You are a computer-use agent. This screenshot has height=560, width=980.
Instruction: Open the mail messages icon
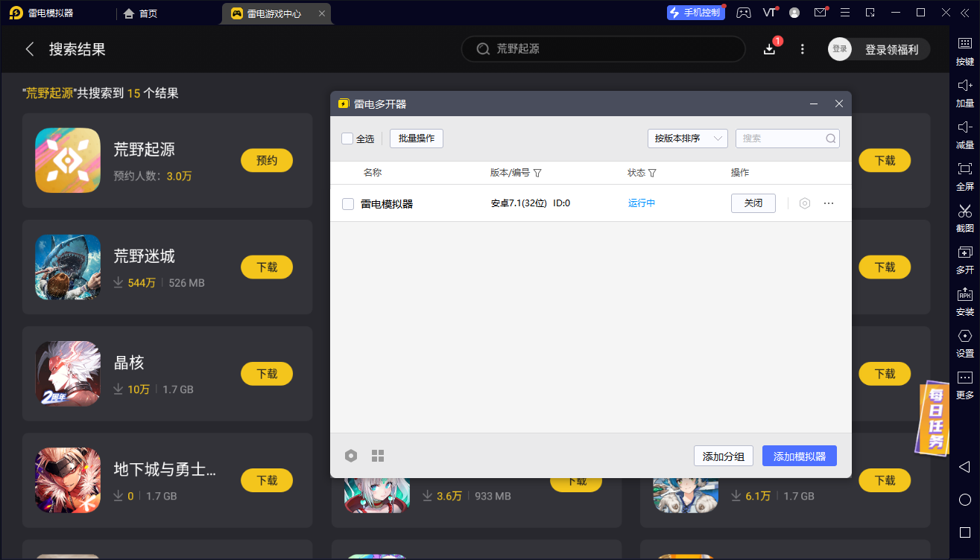[820, 13]
